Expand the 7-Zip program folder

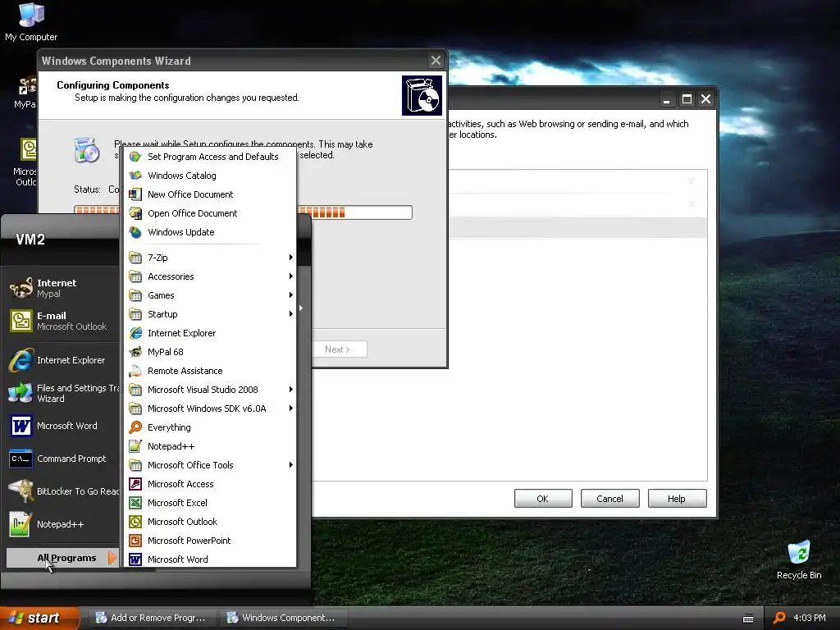(210, 257)
